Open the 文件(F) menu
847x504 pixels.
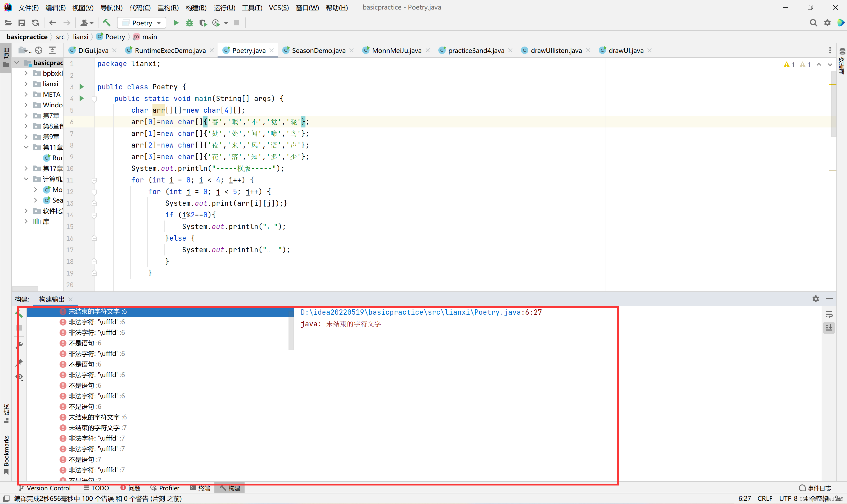pyautogui.click(x=28, y=7)
